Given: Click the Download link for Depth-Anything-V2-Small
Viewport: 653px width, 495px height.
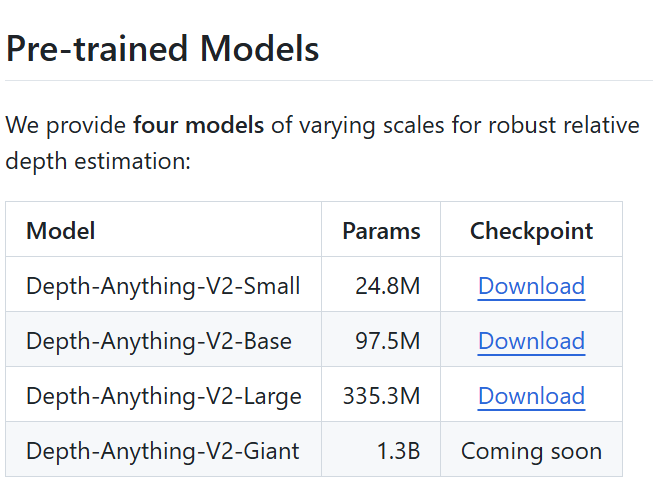Looking at the screenshot, I should tap(531, 286).
